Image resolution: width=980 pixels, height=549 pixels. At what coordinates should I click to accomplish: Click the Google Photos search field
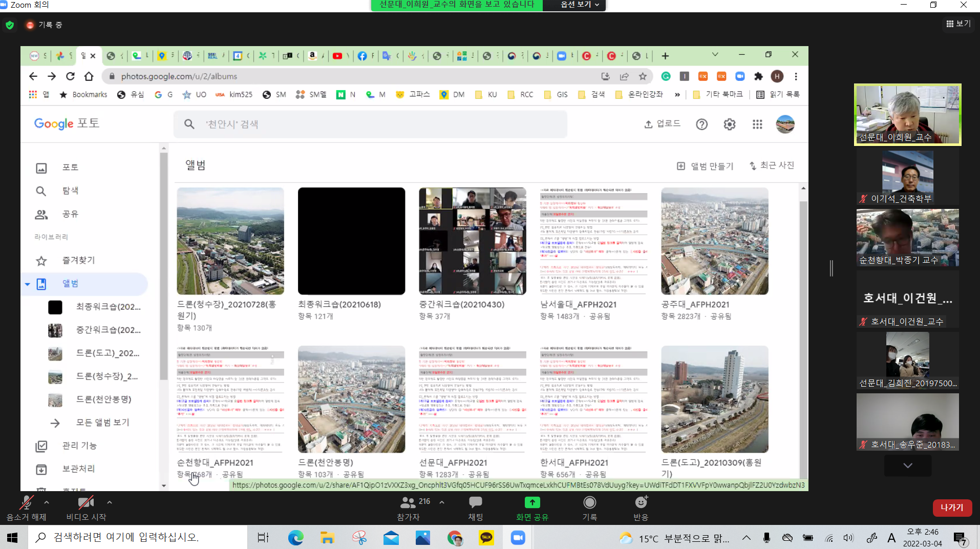(370, 124)
